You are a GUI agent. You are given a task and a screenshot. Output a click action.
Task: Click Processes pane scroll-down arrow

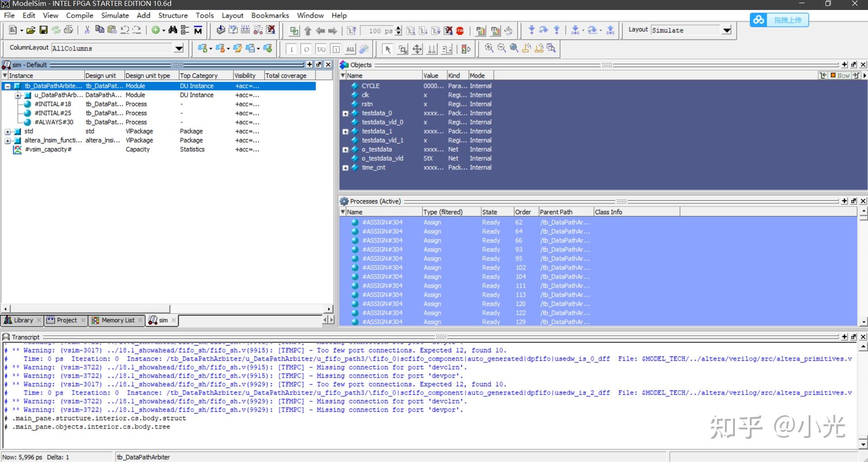coord(863,322)
